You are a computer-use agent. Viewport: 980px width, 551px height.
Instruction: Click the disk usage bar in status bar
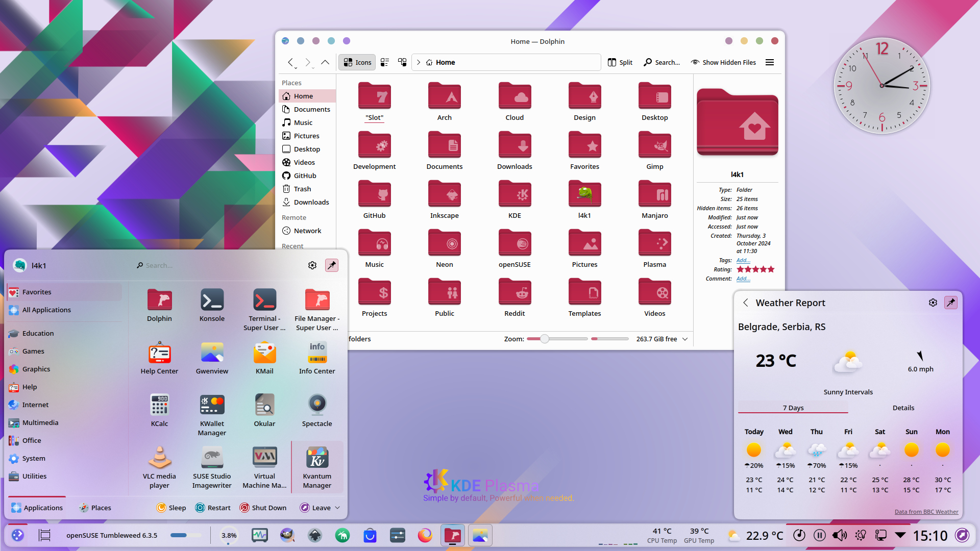[609, 339]
